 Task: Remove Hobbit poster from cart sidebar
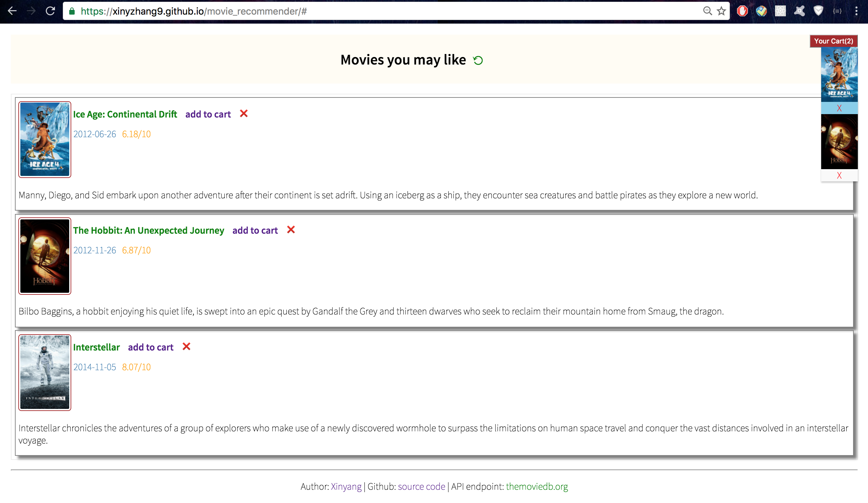point(839,175)
